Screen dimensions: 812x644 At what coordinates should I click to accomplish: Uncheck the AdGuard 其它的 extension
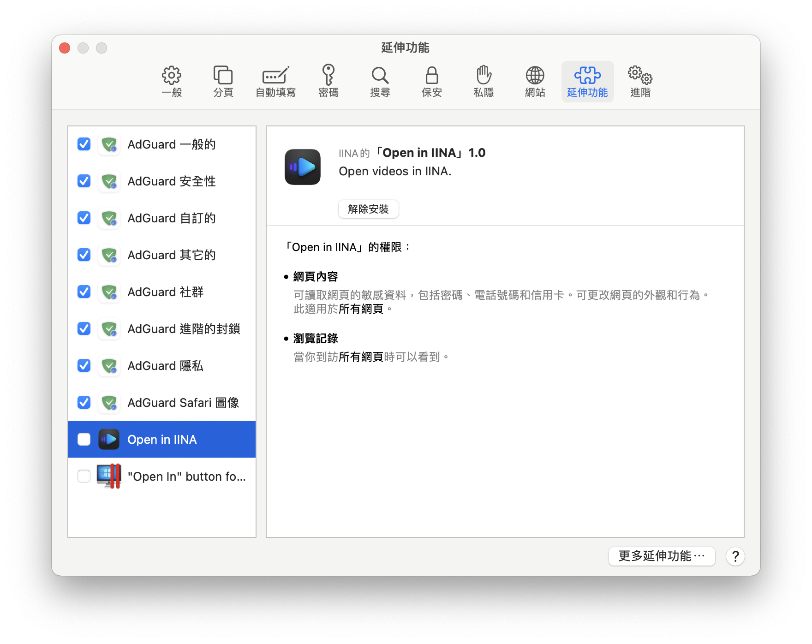[x=84, y=255]
